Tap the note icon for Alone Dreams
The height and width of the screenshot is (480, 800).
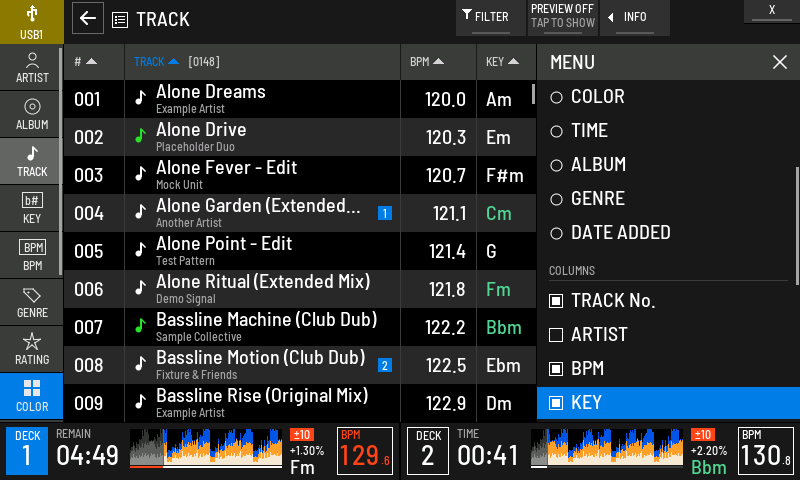(140, 97)
